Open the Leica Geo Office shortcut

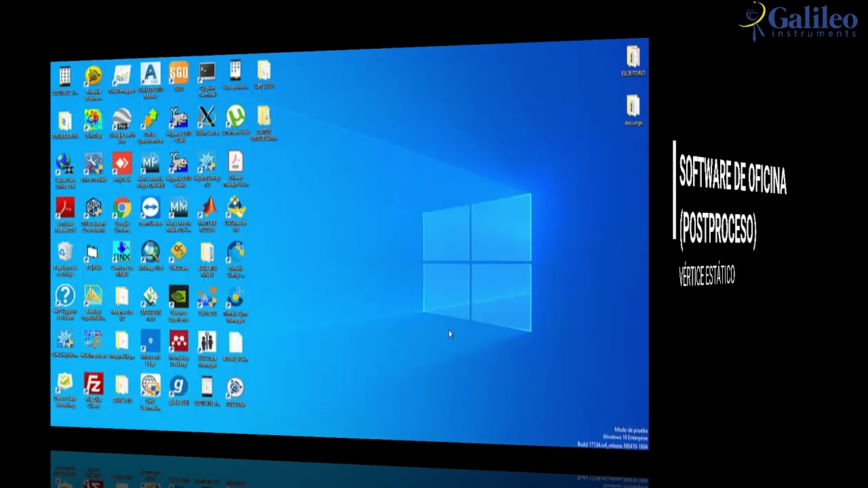pyautogui.click(x=65, y=171)
